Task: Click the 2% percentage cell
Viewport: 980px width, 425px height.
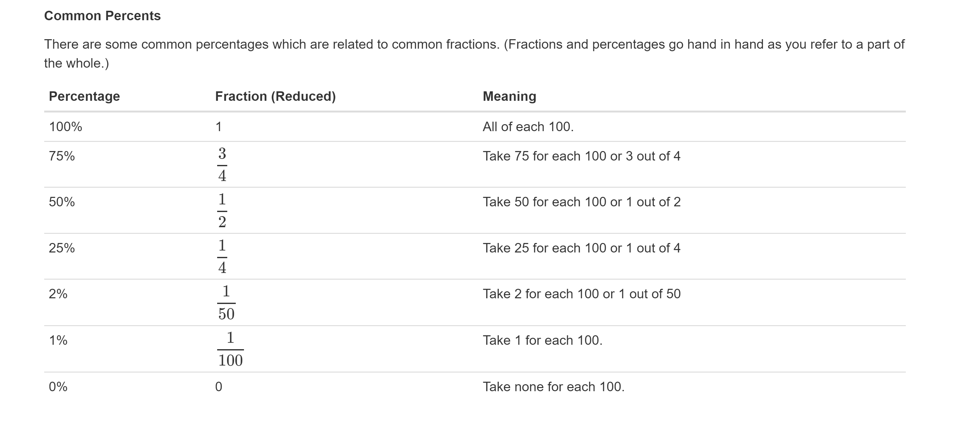Action: (58, 294)
